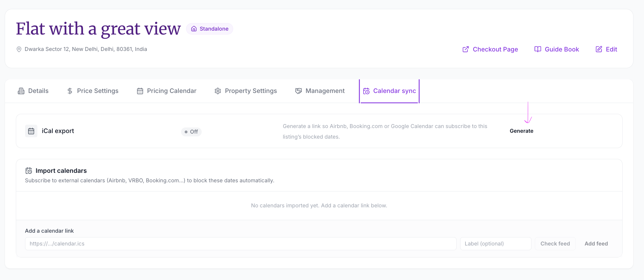Viewport: 644px width, 280px height.
Task: Click the location pin icon beside the address
Action: (19, 49)
